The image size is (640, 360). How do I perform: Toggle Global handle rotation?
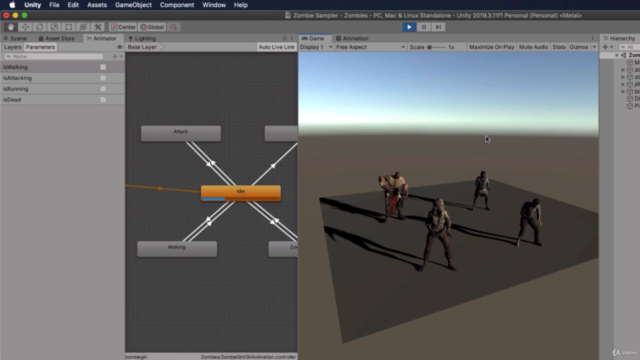(152, 27)
